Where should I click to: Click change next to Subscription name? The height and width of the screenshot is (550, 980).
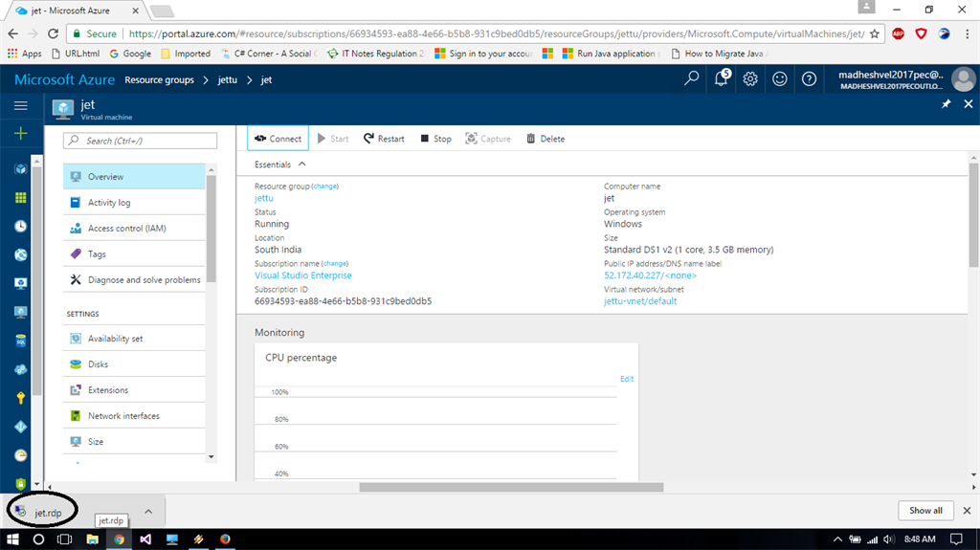(334, 264)
